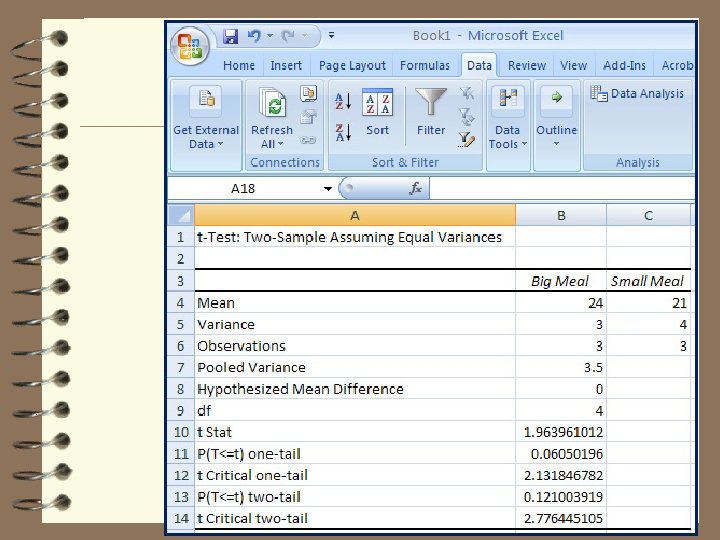Switch to the Home ribbon tab
Viewport: 720px width, 540px height.
coord(239,66)
